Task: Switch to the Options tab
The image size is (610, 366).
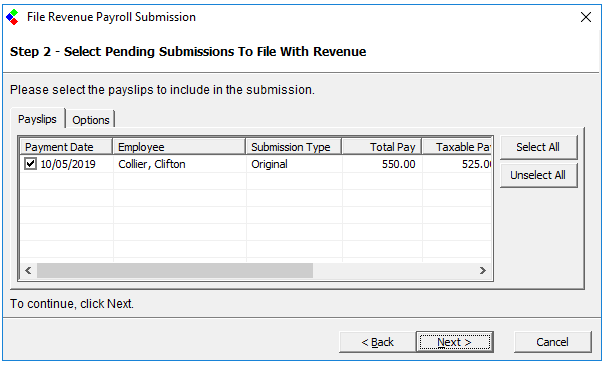Action: tap(91, 119)
